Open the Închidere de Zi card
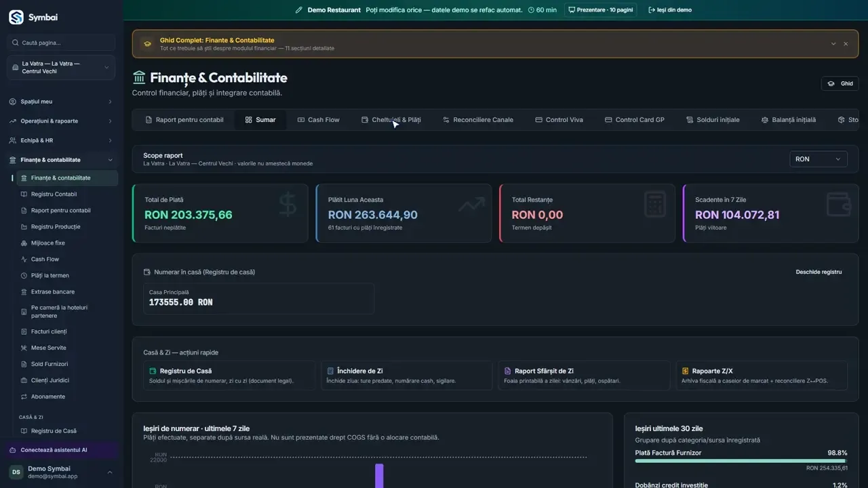Viewport: 868px width, 488px height. [x=407, y=375]
